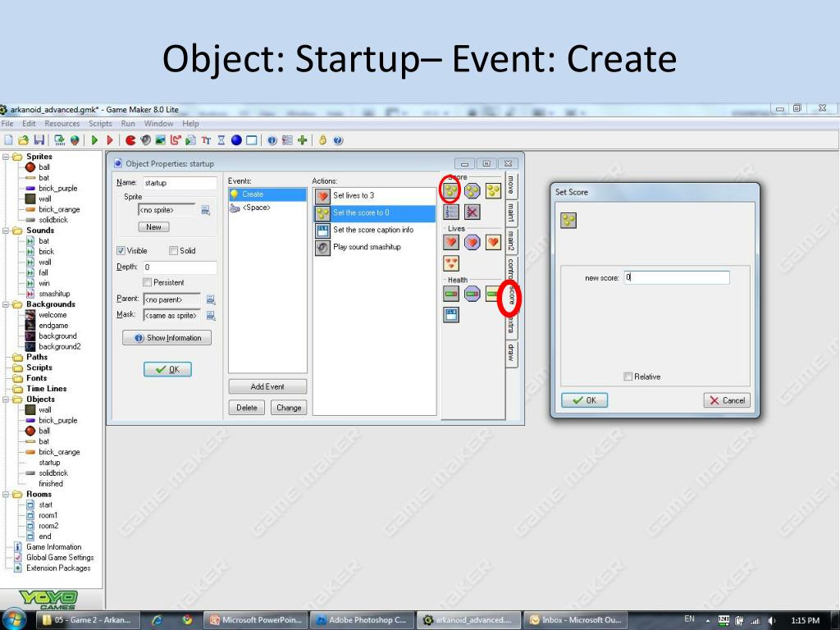840x630 pixels.
Task: Create an object using the blue ball icon
Action: (x=236, y=140)
